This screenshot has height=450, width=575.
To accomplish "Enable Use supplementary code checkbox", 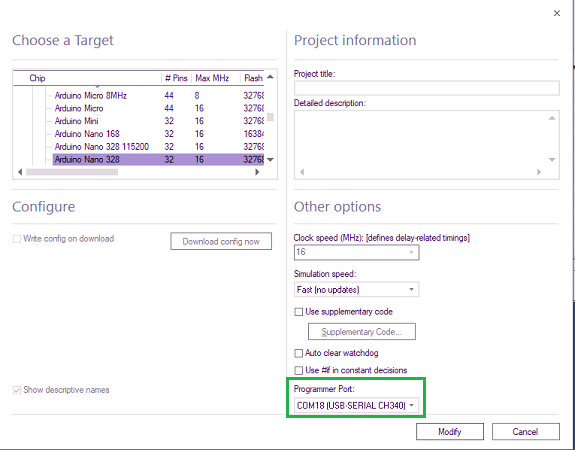I will tap(299, 312).
